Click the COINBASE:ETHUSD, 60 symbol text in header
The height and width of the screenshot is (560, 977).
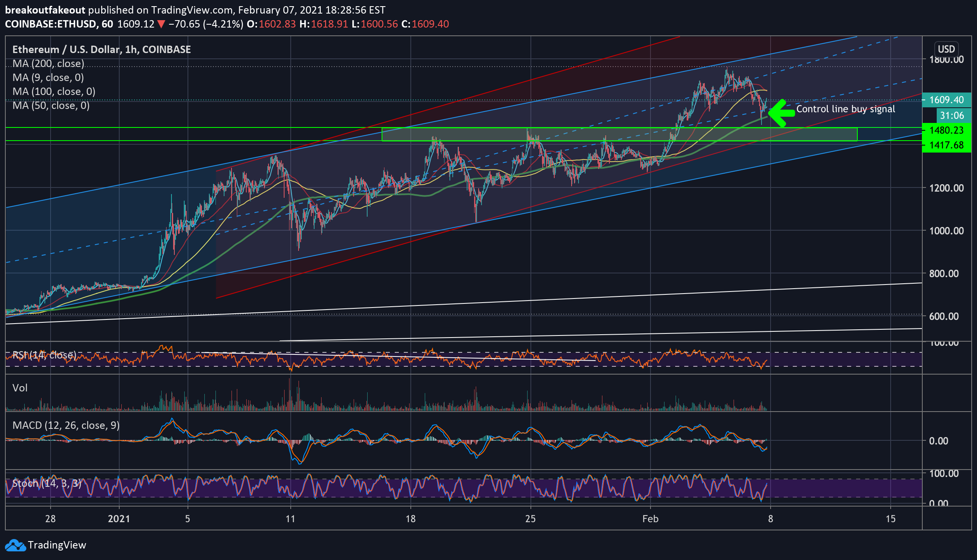pos(59,24)
